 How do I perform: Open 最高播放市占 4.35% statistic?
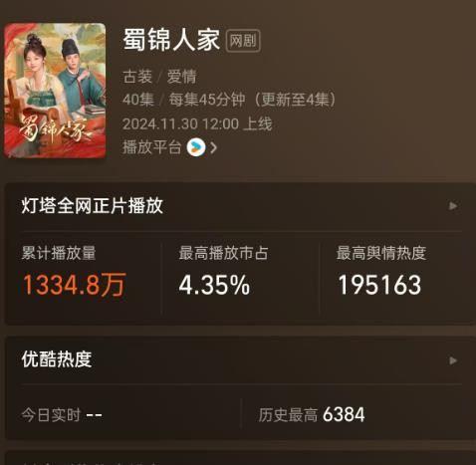[223, 271]
